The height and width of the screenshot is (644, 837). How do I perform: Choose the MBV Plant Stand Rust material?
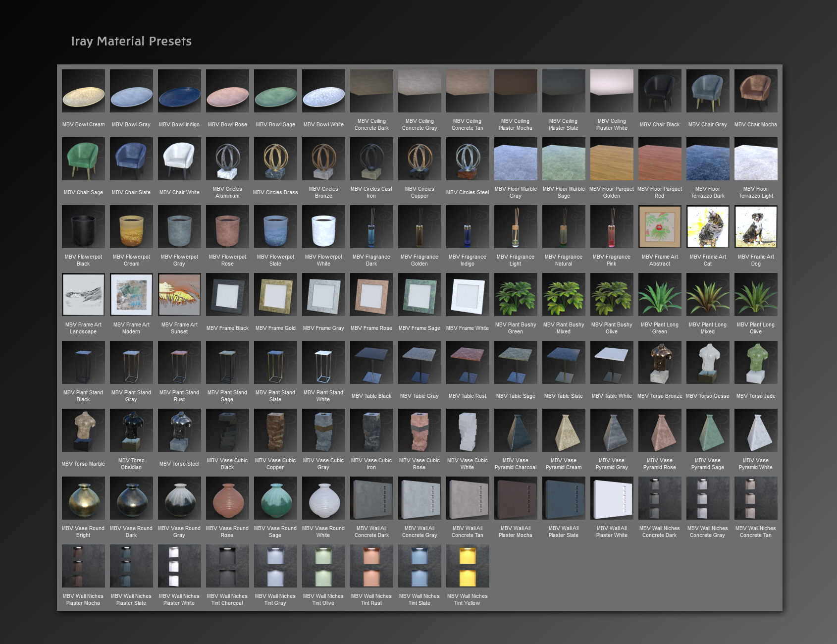pyautogui.click(x=179, y=362)
